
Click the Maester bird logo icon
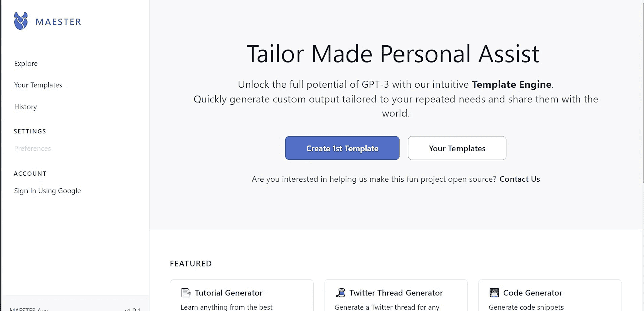[x=21, y=21]
